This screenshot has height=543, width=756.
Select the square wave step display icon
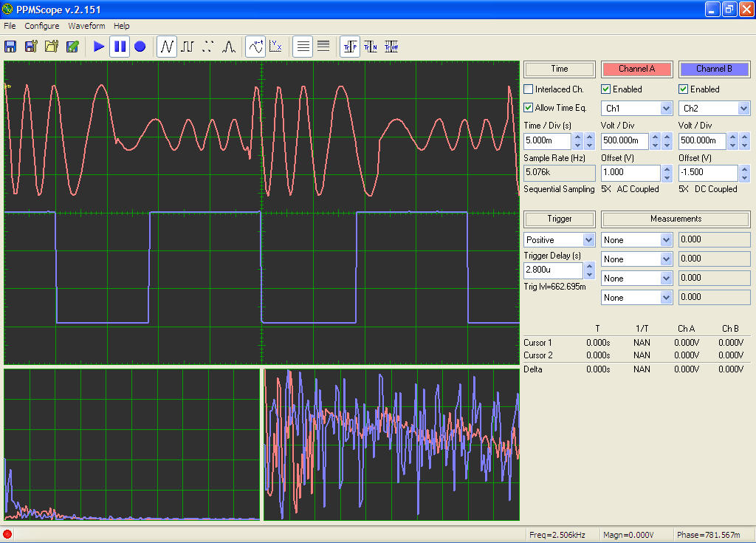point(188,47)
